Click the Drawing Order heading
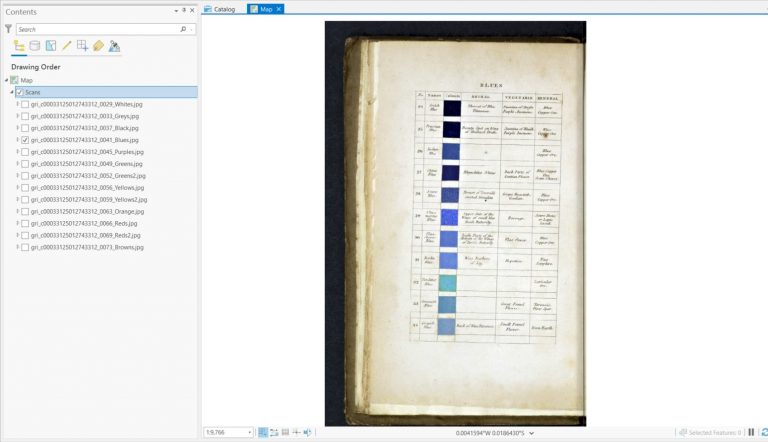768x442 pixels. [36, 67]
